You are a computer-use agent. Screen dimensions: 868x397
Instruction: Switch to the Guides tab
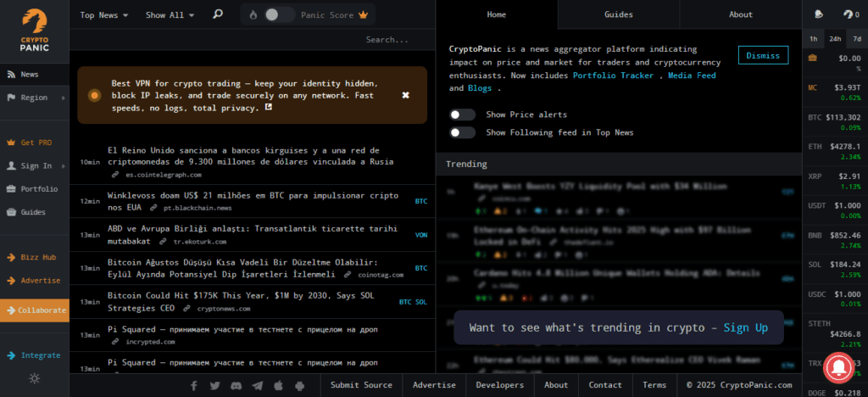pos(618,14)
